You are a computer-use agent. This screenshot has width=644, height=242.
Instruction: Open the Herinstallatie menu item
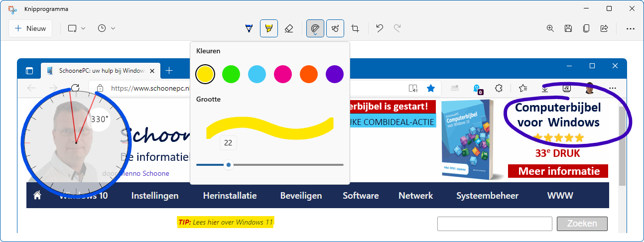230,196
